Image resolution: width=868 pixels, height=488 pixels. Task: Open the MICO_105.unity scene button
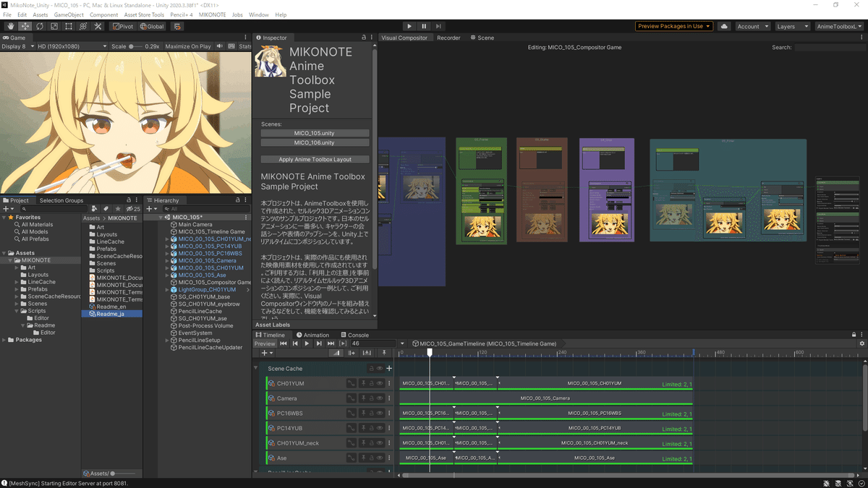(x=315, y=133)
